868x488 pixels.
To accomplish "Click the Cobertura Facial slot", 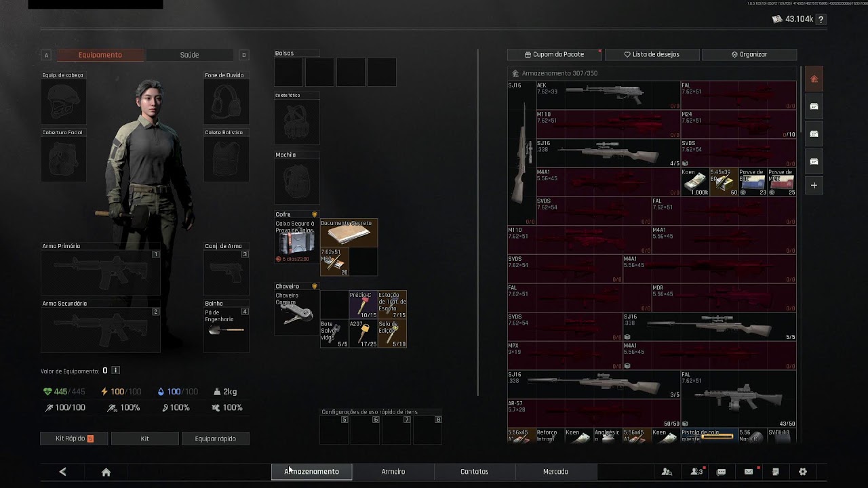I will (64, 159).
